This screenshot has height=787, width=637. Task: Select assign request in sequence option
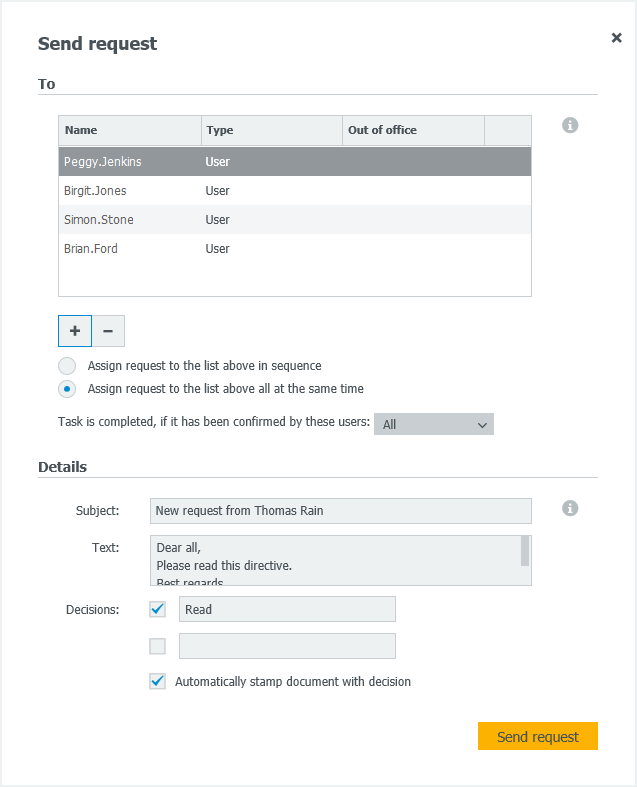point(67,366)
